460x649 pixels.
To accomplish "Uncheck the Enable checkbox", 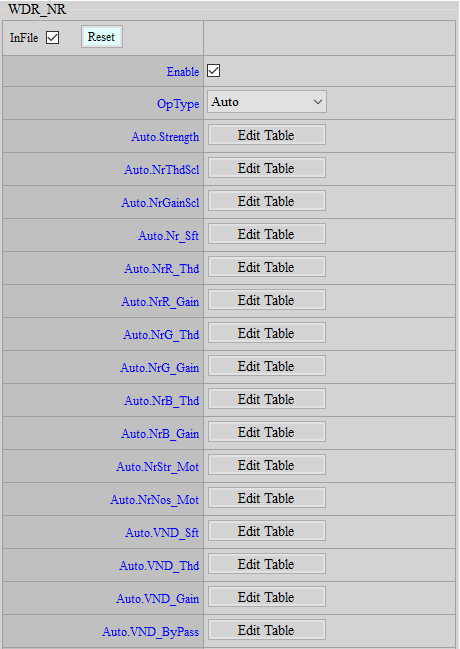I will pyautogui.click(x=214, y=71).
